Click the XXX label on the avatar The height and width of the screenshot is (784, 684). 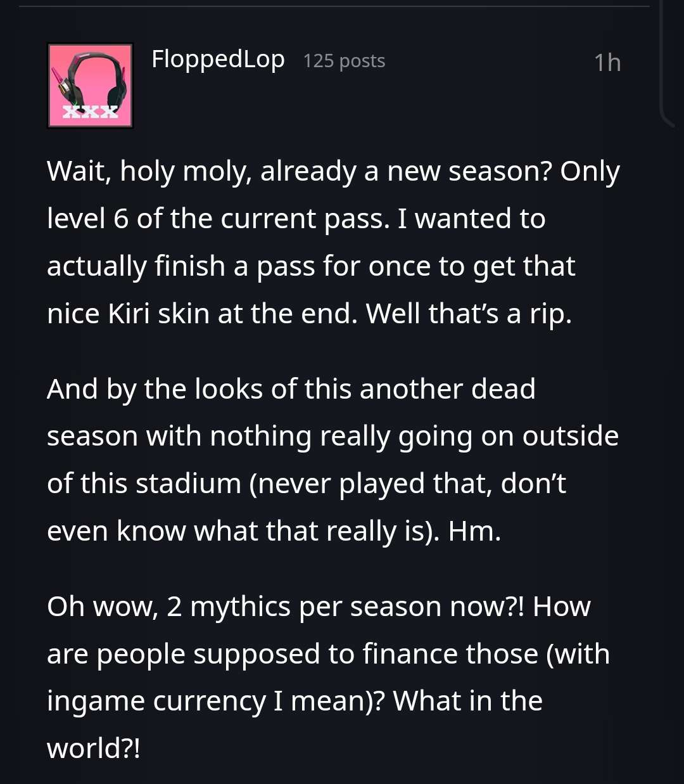[90, 113]
